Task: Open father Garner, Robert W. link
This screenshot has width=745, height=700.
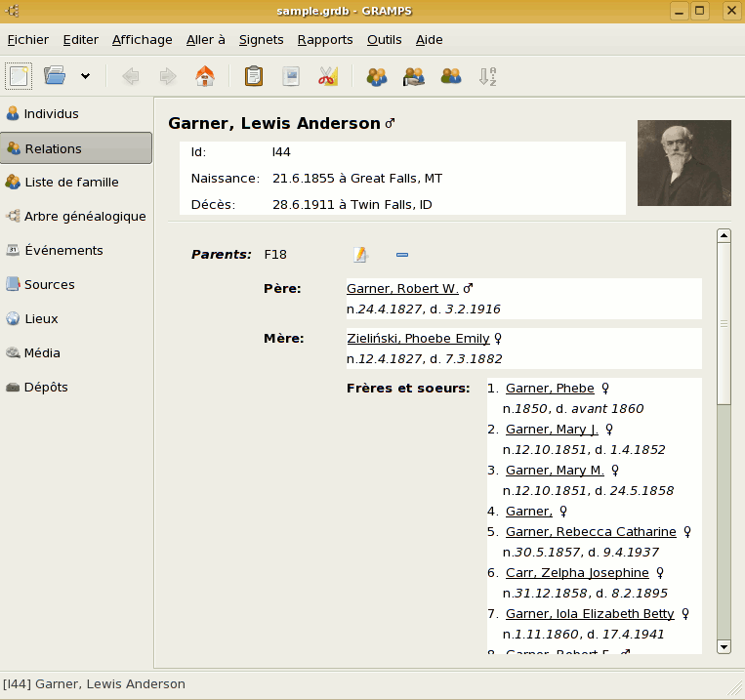Action: tap(402, 289)
